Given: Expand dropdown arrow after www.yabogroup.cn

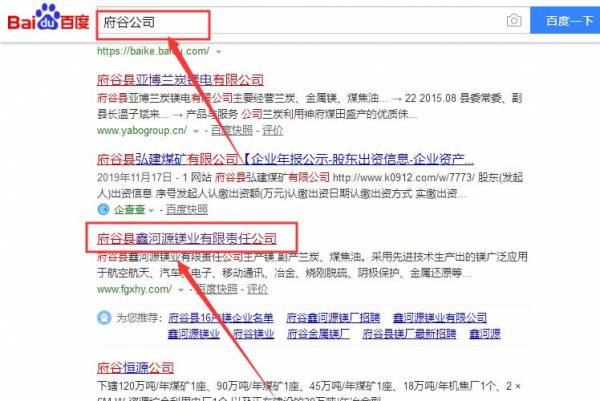Looking at the screenshot, I should click(196, 130).
